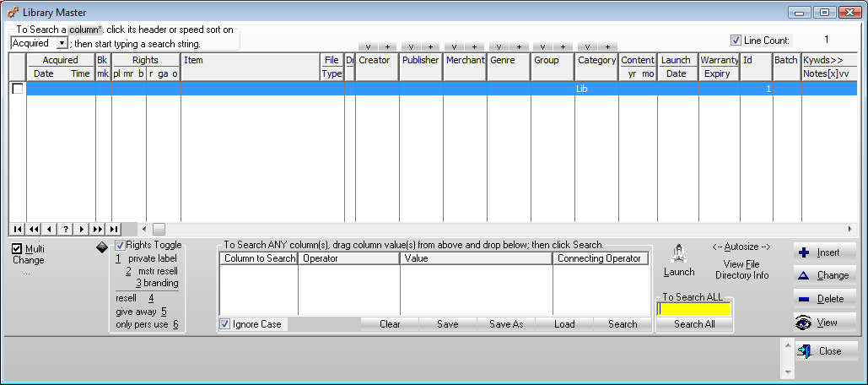Click the Library Master title bar app icon

(13, 12)
